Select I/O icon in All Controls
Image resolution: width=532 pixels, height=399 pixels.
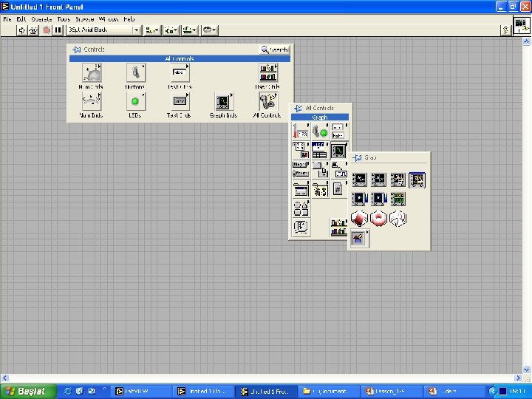(x=339, y=169)
